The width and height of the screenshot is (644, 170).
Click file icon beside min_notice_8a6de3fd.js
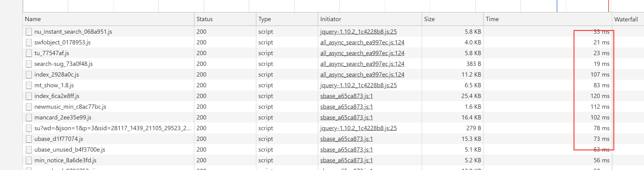tap(29, 160)
